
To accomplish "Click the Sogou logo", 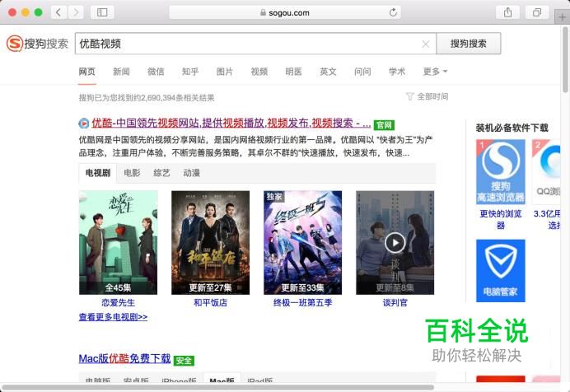I will [x=37, y=44].
